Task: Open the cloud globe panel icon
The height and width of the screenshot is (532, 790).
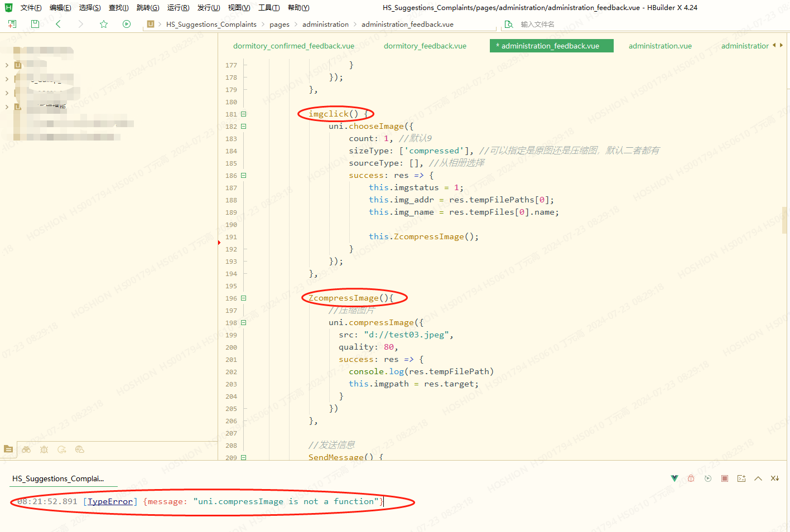Action: point(80,449)
